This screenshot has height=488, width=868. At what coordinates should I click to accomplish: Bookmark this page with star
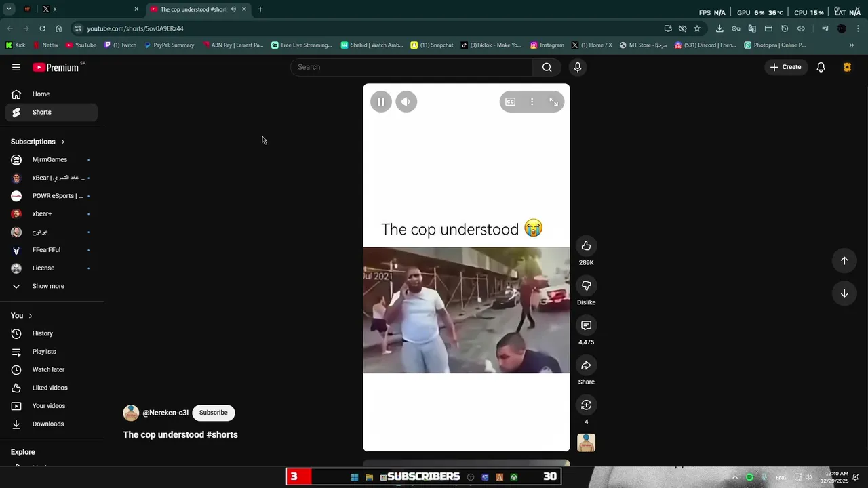coord(697,28)
